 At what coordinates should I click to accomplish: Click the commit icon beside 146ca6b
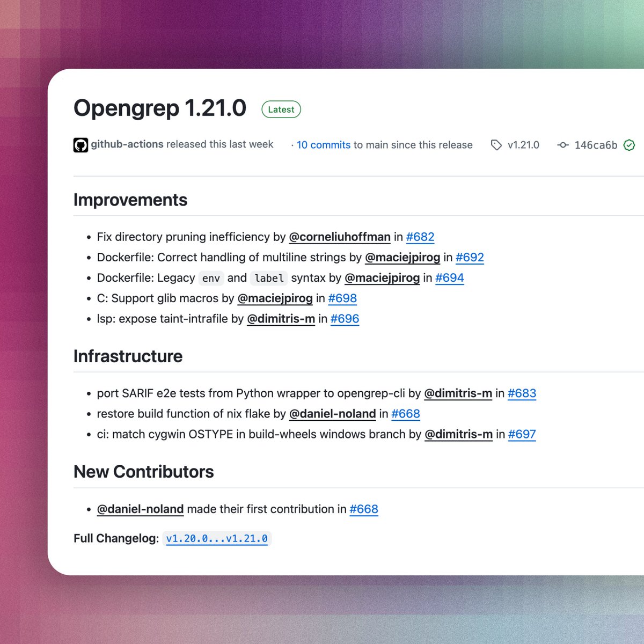563,145
